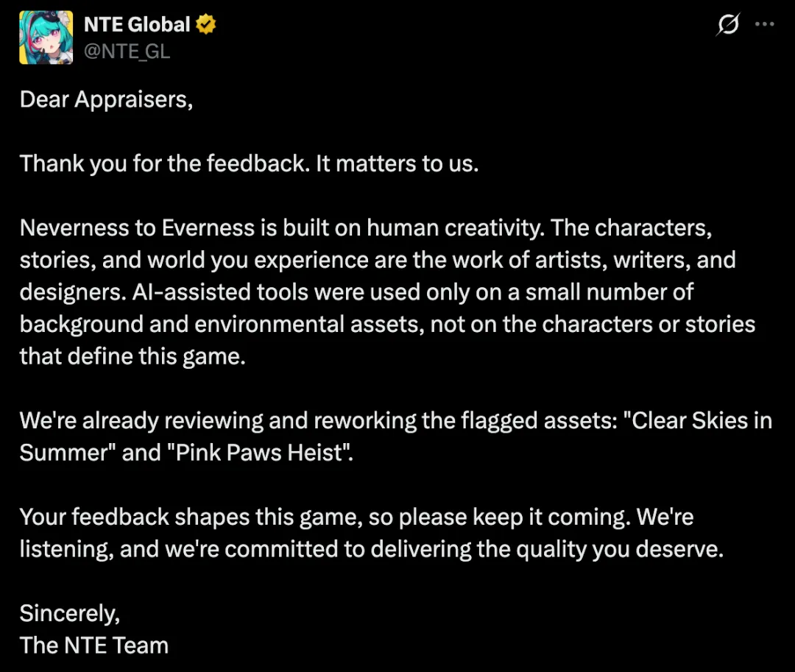Click the words 'Neverness to Everness'
The height and width of the screenshot is (672, 795).
(x=137, y=228)
